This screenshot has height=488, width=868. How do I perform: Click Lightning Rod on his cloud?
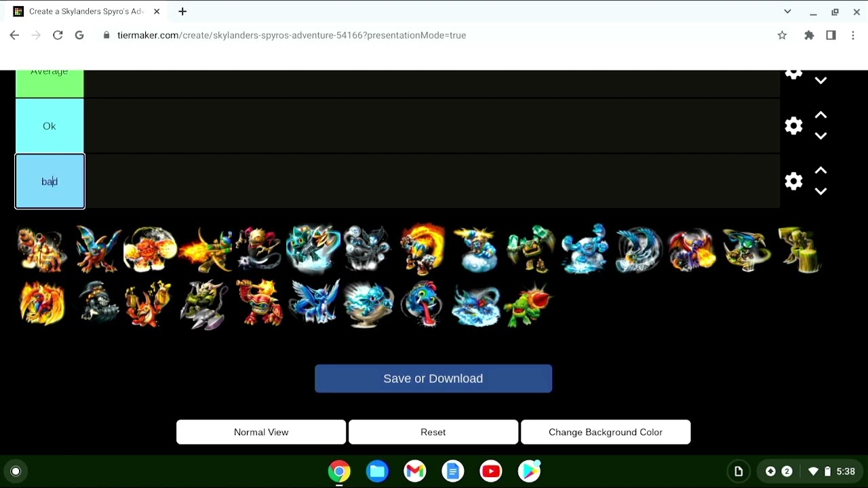click(476, 249)
